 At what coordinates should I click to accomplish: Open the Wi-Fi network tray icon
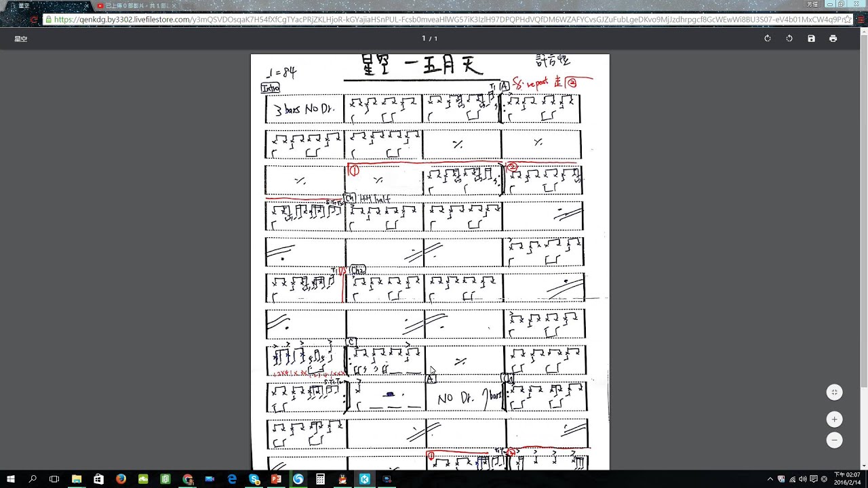[x=792, y=479]
